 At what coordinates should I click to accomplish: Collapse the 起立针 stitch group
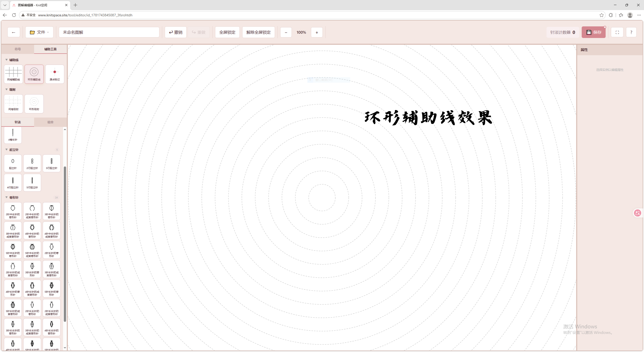(x=12, y=150)
